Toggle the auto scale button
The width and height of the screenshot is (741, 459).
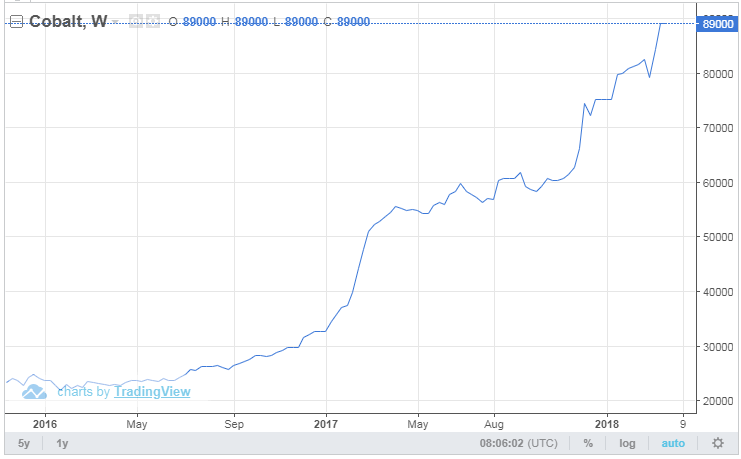(x=673, y=443)
